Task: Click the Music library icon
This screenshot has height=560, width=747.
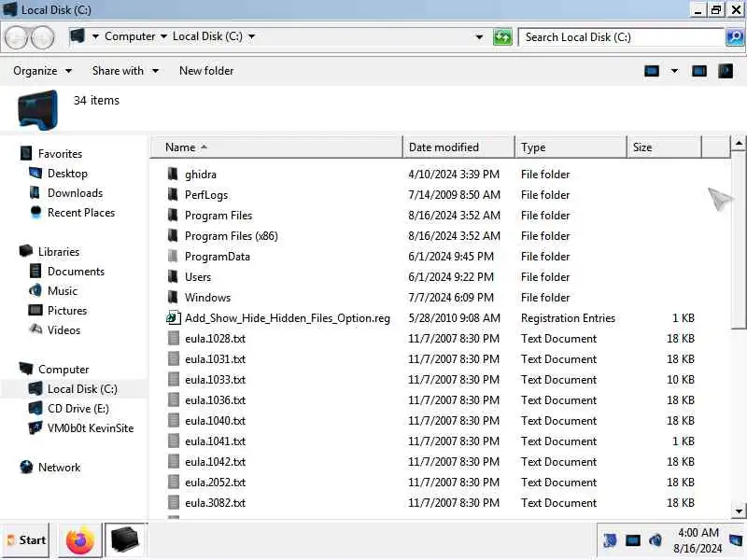Action: (35, 290)
